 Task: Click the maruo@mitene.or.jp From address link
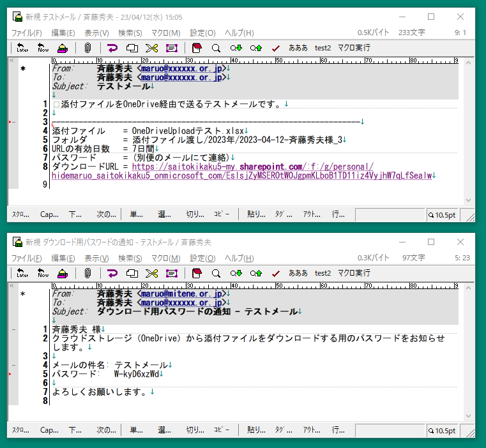pyautogui.click(x=181, y=294)
